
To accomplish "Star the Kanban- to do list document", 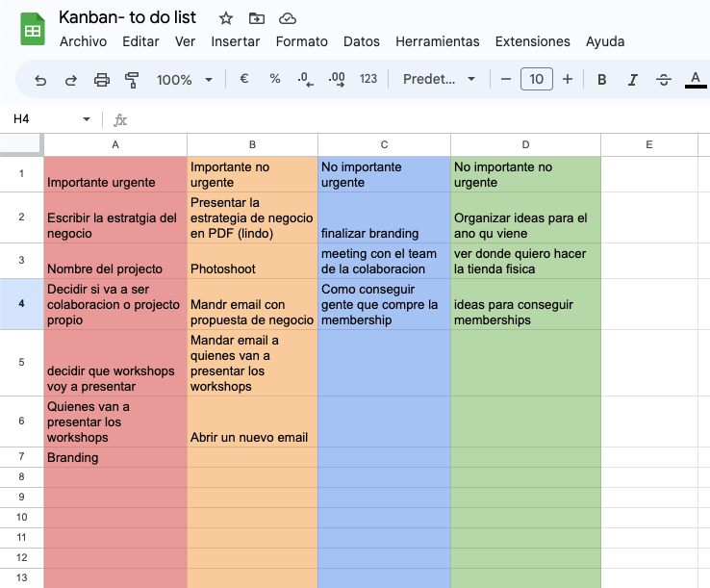I will coord(225,18).
